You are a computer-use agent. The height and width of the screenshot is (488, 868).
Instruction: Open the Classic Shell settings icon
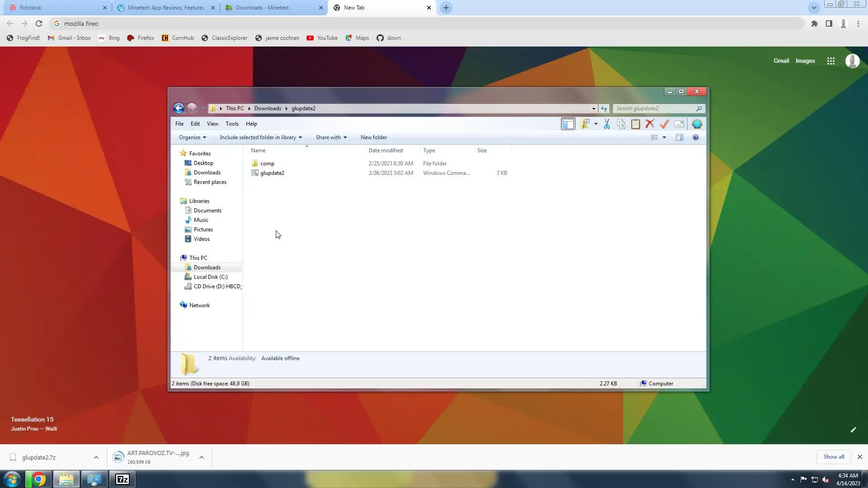tap(697, 124)
